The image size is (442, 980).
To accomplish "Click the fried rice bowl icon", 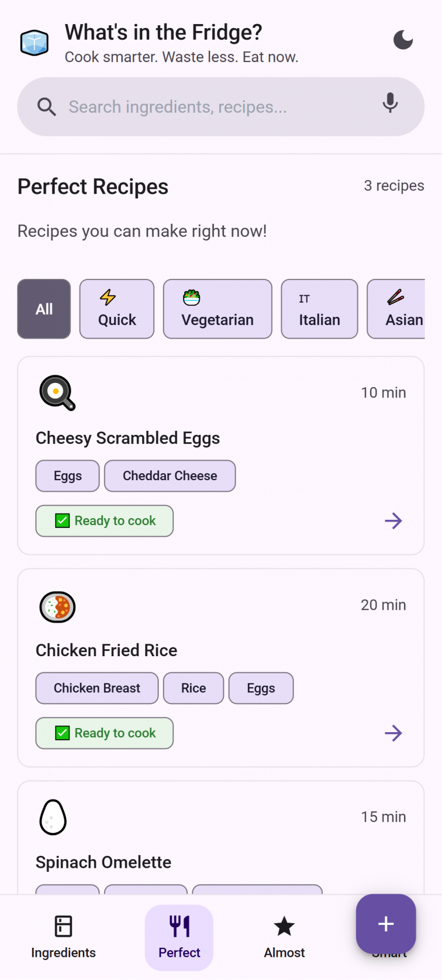I will pos(57,607).
